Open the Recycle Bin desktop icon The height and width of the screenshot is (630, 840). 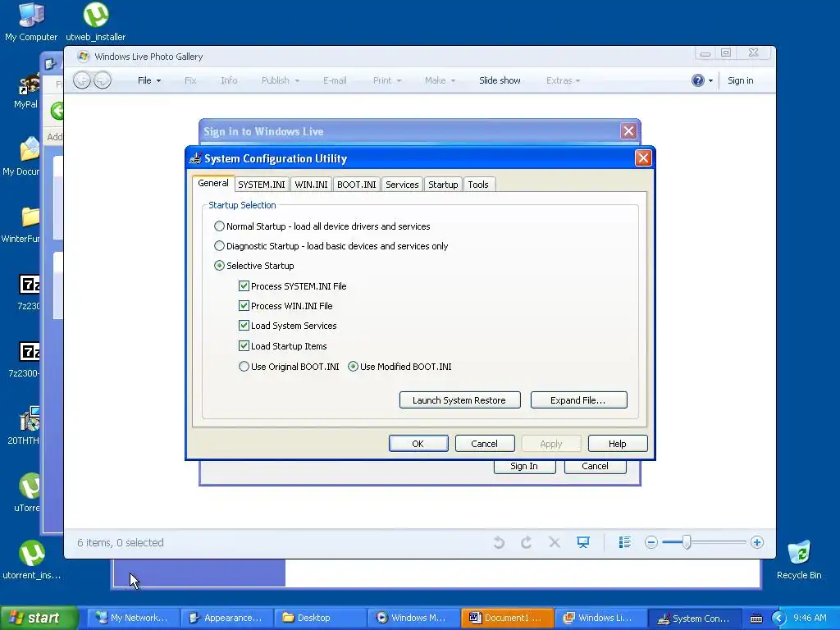point(799,559)
